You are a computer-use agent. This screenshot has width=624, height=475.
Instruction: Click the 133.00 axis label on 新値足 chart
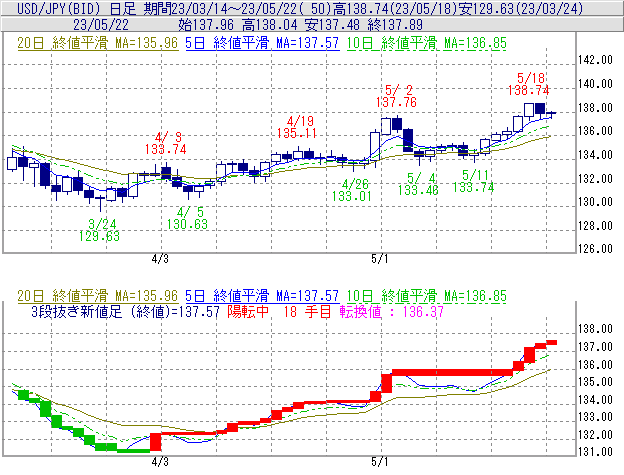[595, 417]
